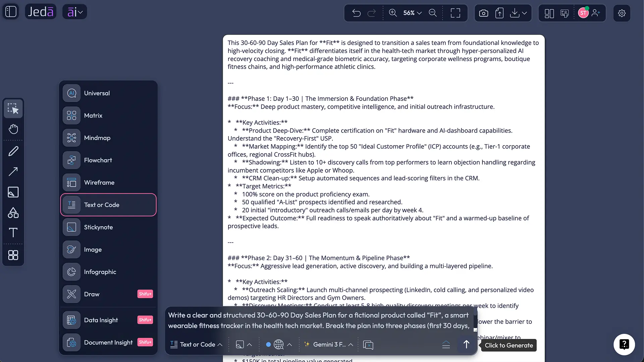Toggle the web search globe icon
Image resolution: width=644 pixels, height=362 pixels.
(279, 345)
